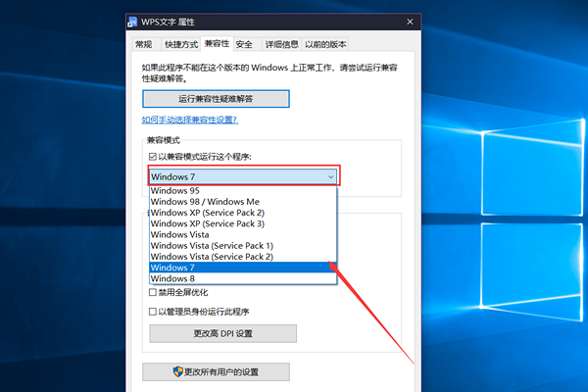Choose Windows 98 / Windows Me option
The height and width of the screenshot is (392, 588).
click(243, 202)
